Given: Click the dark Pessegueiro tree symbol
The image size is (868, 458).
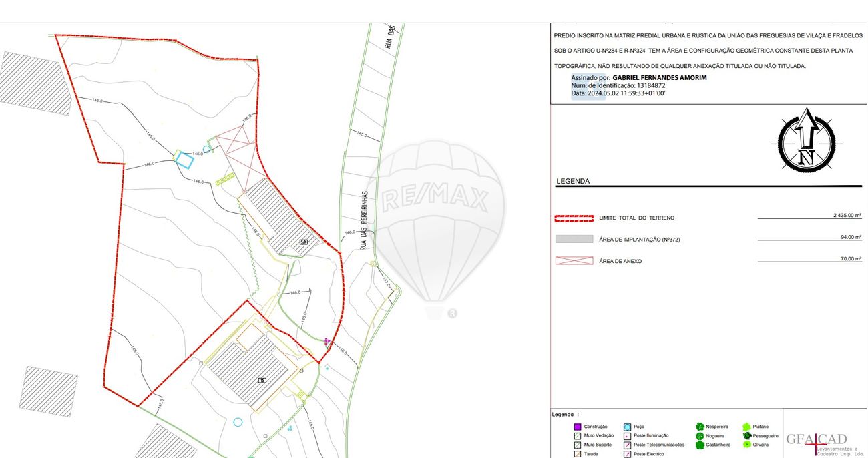Looking at the screenshot, I should (747, 435).
